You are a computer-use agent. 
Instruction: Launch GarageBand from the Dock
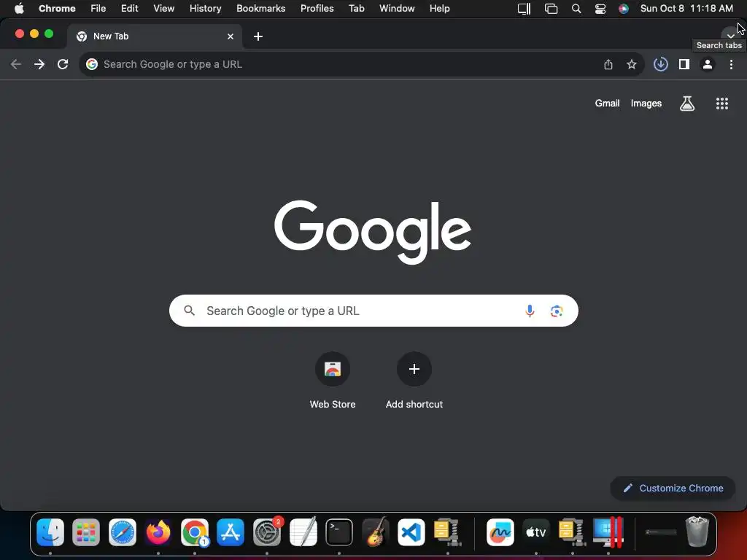coord(376,532)
